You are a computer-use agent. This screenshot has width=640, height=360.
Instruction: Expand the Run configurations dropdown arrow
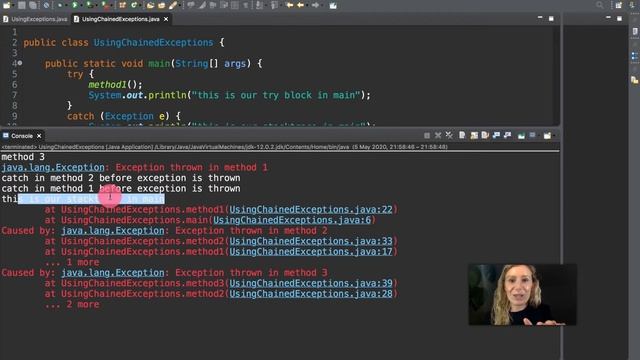(x=81, y=6)
